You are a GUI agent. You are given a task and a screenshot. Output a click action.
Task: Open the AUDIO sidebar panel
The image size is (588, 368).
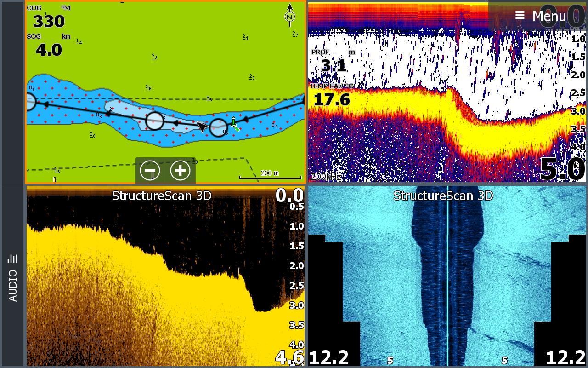(x=12, y=278)
